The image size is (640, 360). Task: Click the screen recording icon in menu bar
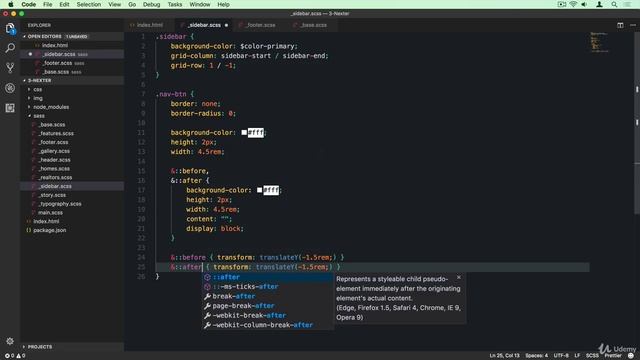tap(562, 4)
